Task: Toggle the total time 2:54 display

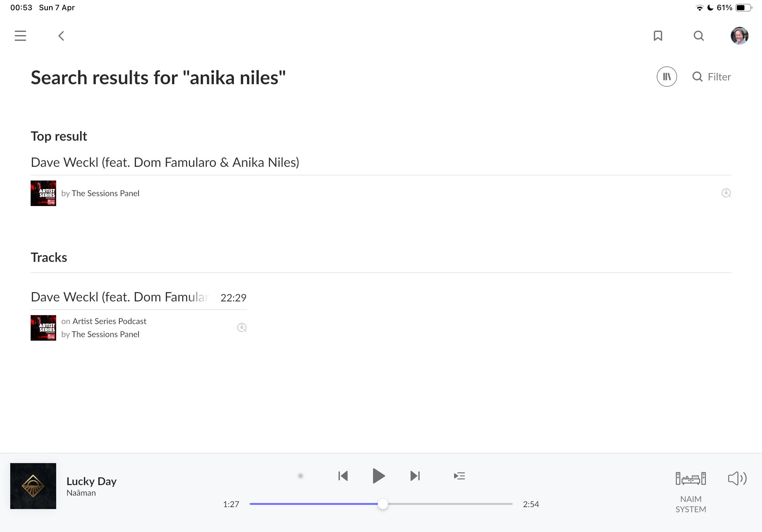Action: (x=531, y=504)
